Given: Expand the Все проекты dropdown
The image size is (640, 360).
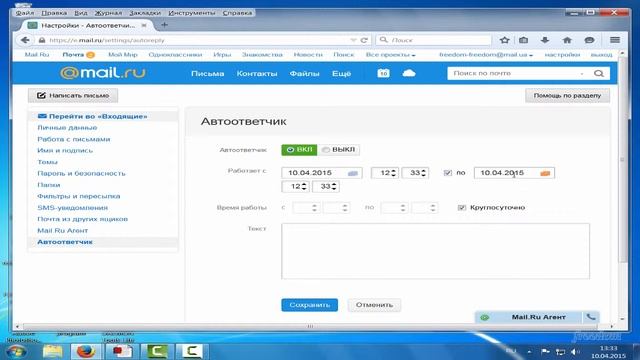Looking at the screenshot, I should tap(390, 55).
